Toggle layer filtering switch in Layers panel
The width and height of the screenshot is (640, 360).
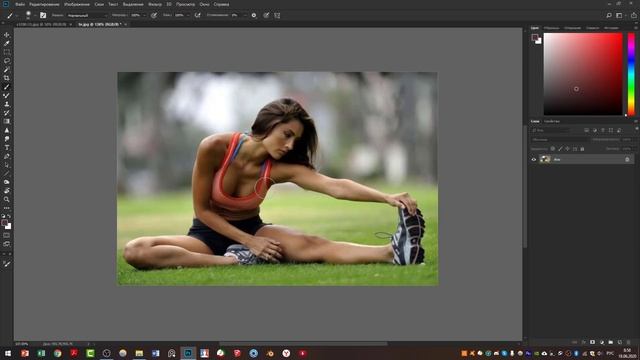click(x=636, y=129)
